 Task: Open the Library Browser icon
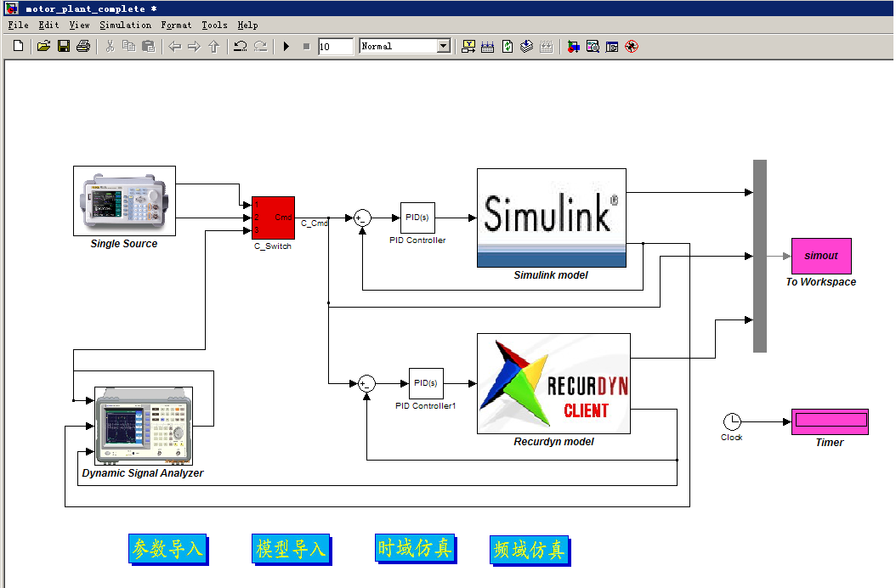(574, 46)
